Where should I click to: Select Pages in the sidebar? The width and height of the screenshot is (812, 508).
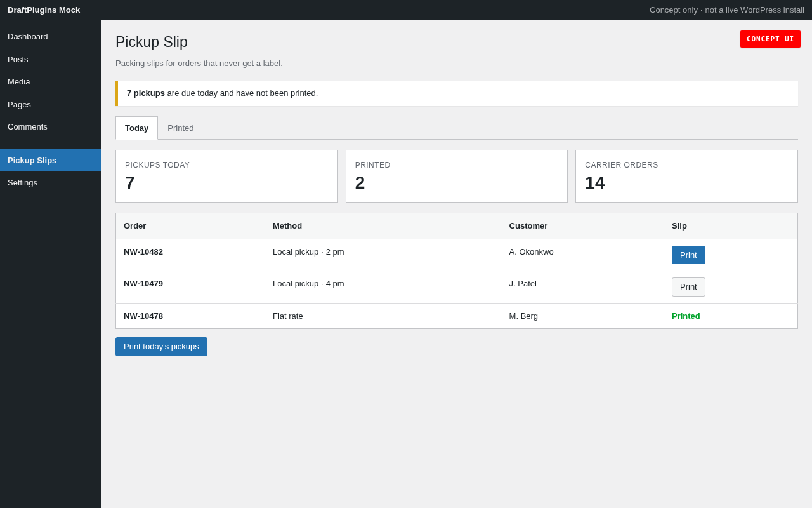51,105
